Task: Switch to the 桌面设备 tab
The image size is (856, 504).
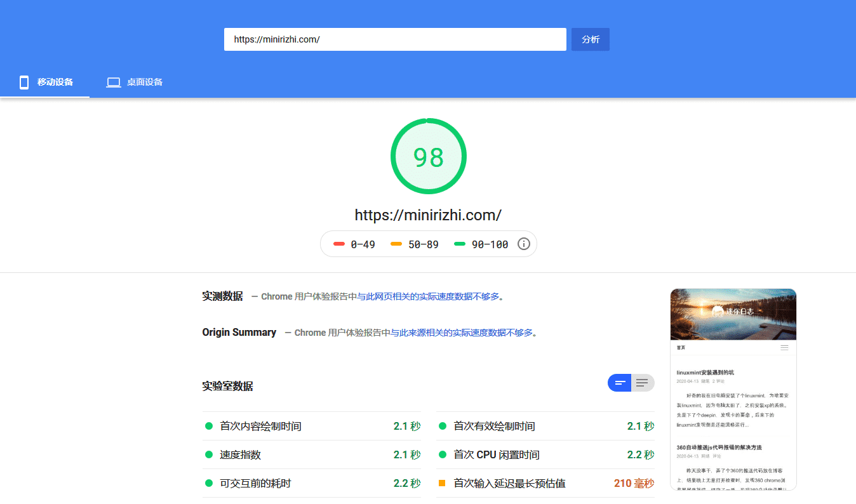Action: (x=135, y=82)
